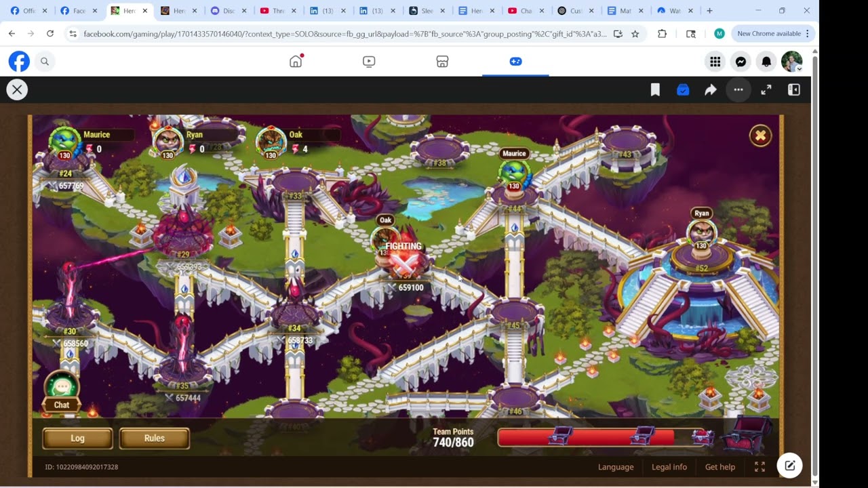Toggle fullscreen icon beside Get help
The image size is (868, 488).
759,467
